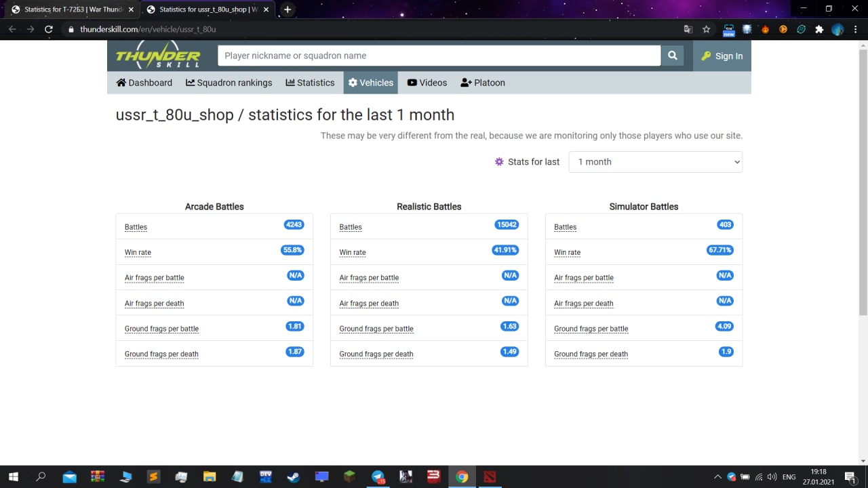
Task: Click Simulator 'Ground frags per death' label
Action: (591, 354)
